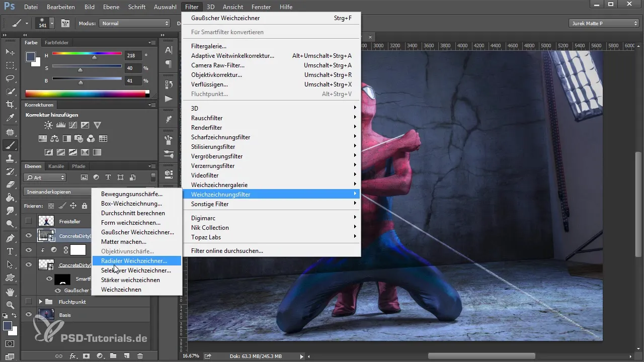Select the Hand tool
The image size is (644, 362).
click(x=10, y=292)
